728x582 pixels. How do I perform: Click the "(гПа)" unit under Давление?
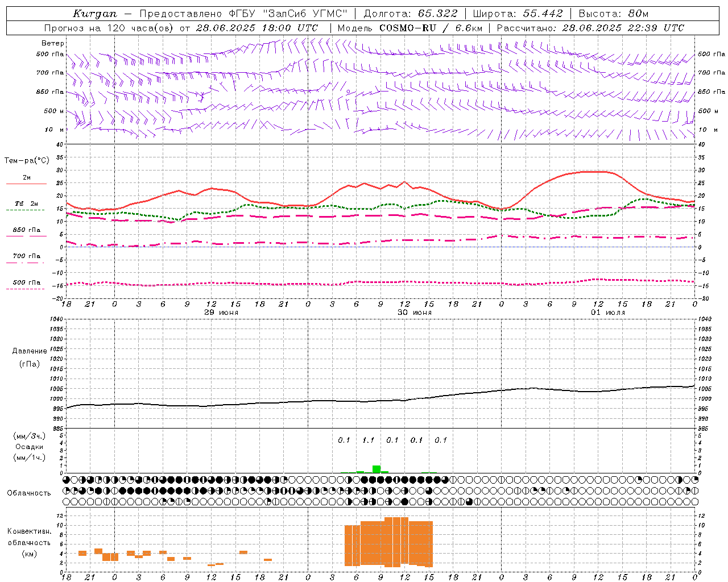pyautogui.click(x=30, y=364)
